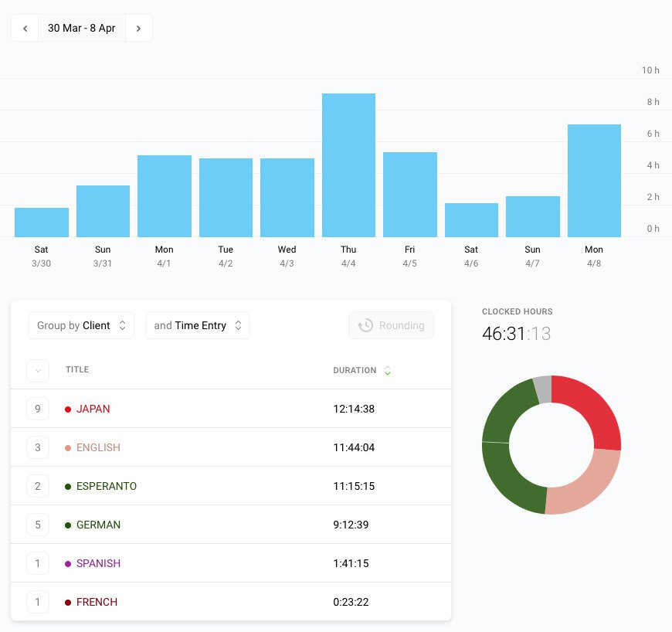Click the purple SPANISH color dot
The image size is (672, 632).
pos(68,564)
